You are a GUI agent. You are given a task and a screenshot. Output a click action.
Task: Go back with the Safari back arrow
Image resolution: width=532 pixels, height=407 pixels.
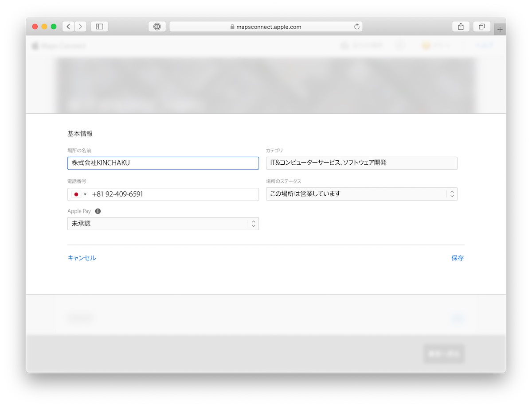click(68, 27)
